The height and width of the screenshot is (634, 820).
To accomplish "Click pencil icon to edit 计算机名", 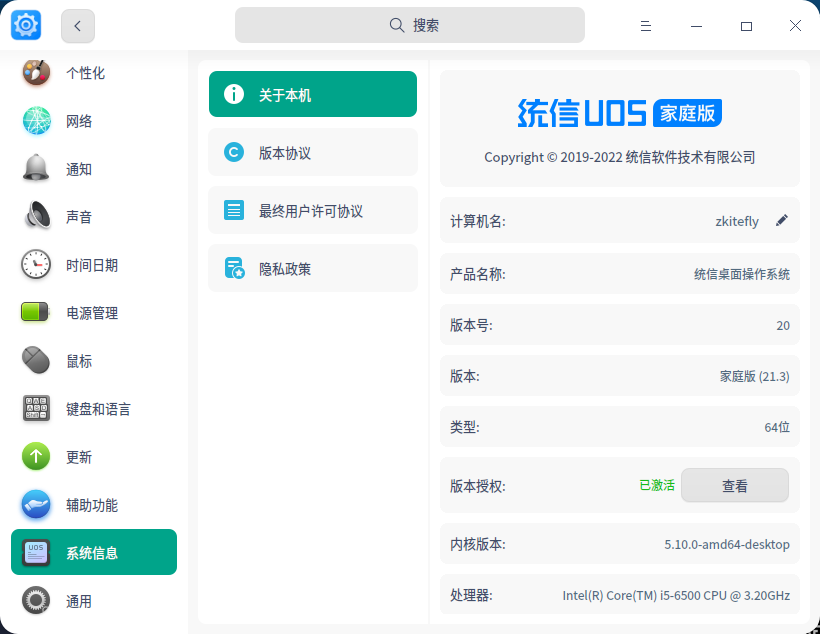I will coord(782,220).
